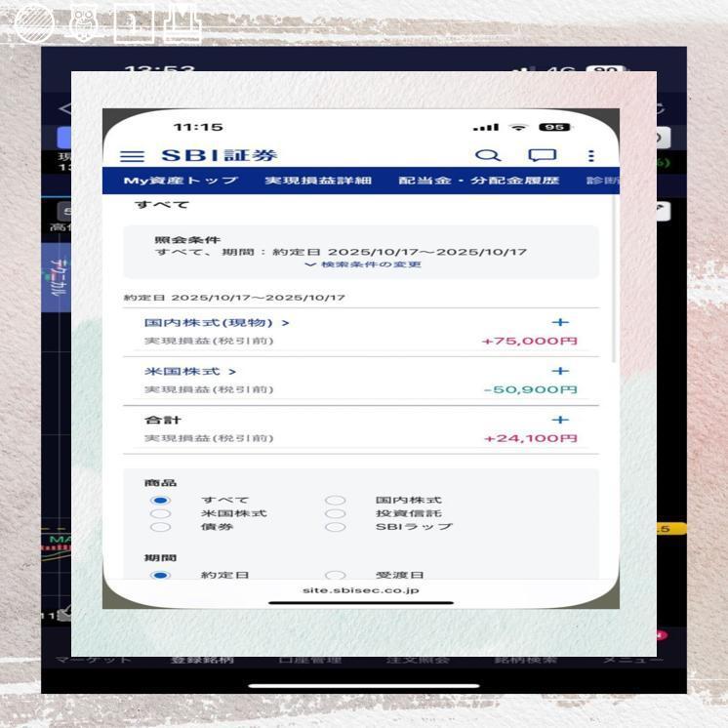Image resolution: width=728 pixels, height=728 pixels.
Task: Switch to 配当金・分配金履歴 tab
Action: 479,181
